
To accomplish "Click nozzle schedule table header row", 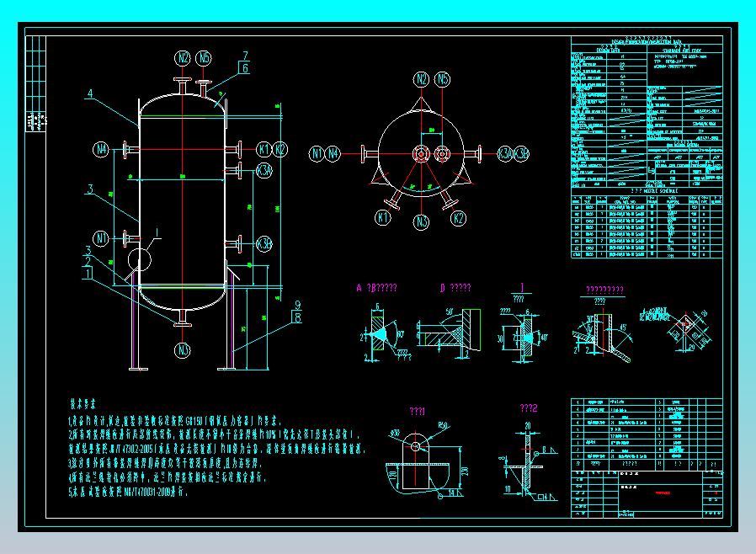I will point(647,200).
